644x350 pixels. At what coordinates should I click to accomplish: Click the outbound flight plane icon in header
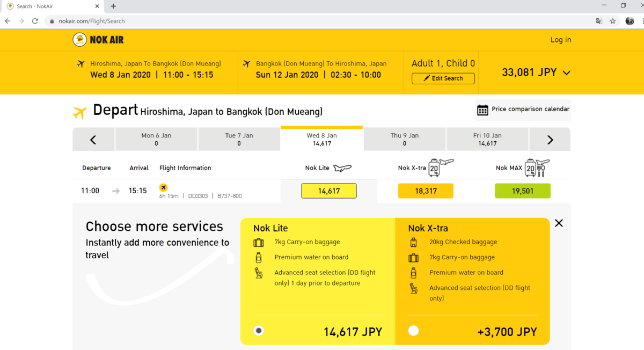click(x=81, y=64)
